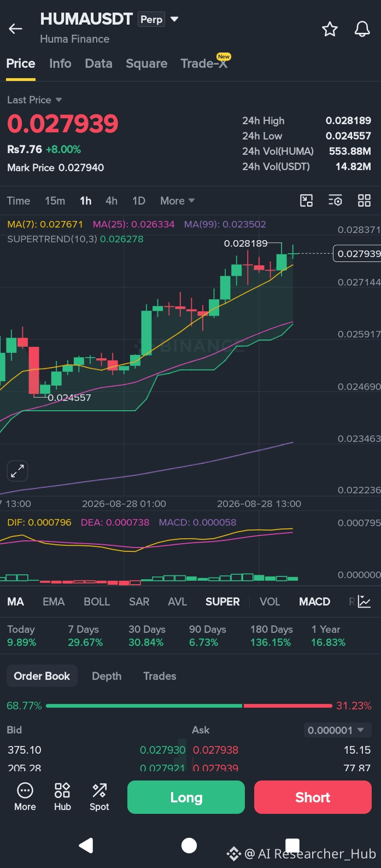Select the Time chart interval

pos(19,201)
